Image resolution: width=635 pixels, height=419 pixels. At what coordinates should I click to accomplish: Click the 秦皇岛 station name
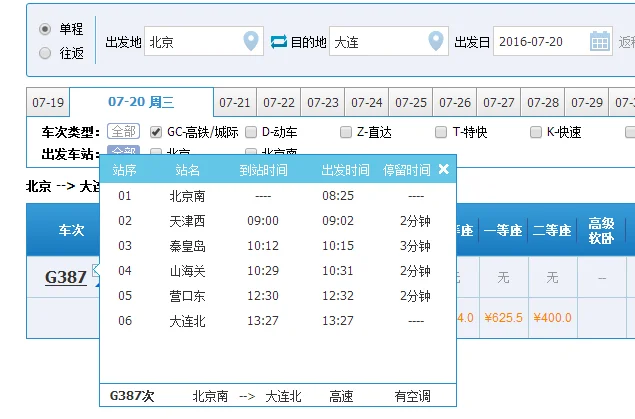[x=187, y=246]
